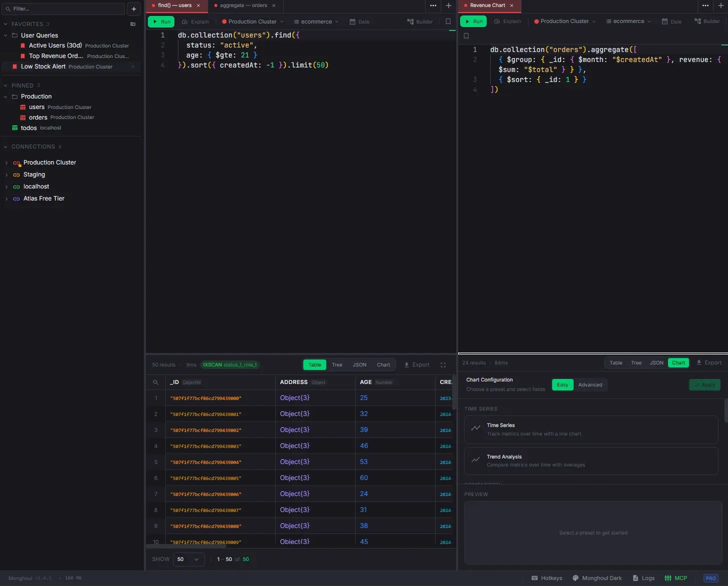Select Easy chart configuration mode
This screenshot has width=728, height=586.
point(563,385)
